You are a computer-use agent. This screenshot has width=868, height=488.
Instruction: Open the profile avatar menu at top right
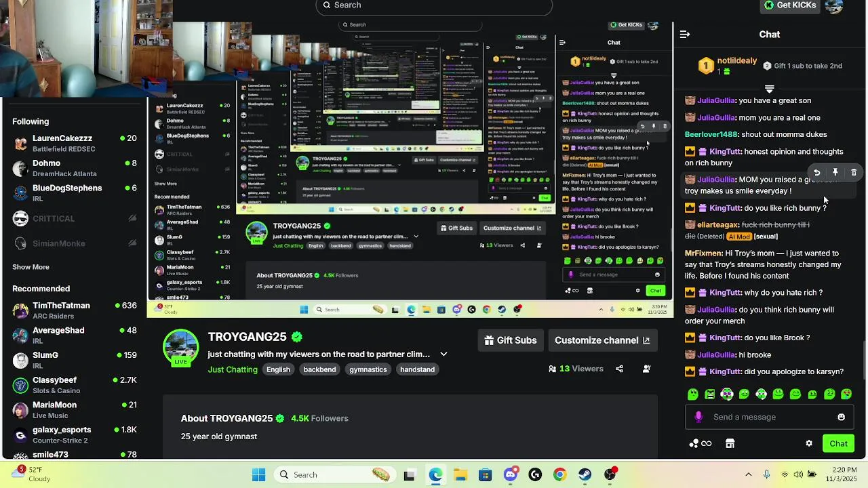point(834,5)
